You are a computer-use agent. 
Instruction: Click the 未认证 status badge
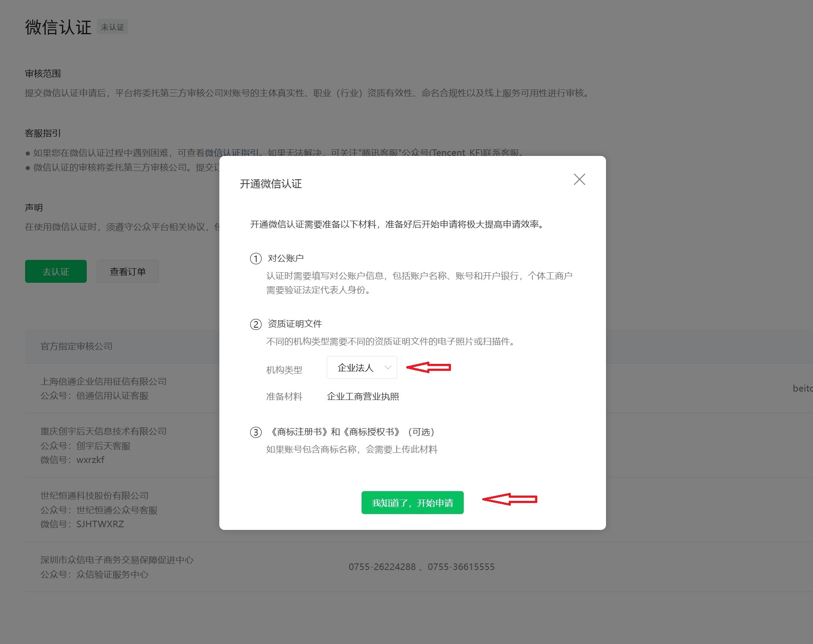pos(112,27)
